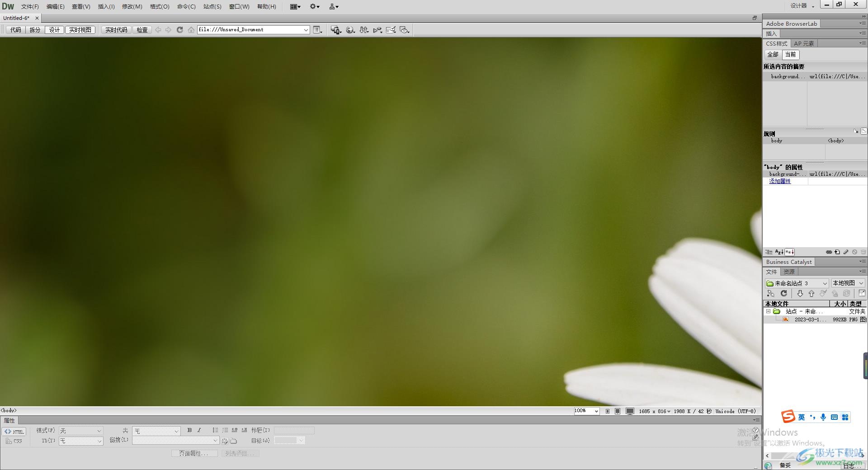Click the browse for file folder icon in Properties

point(234,441)
